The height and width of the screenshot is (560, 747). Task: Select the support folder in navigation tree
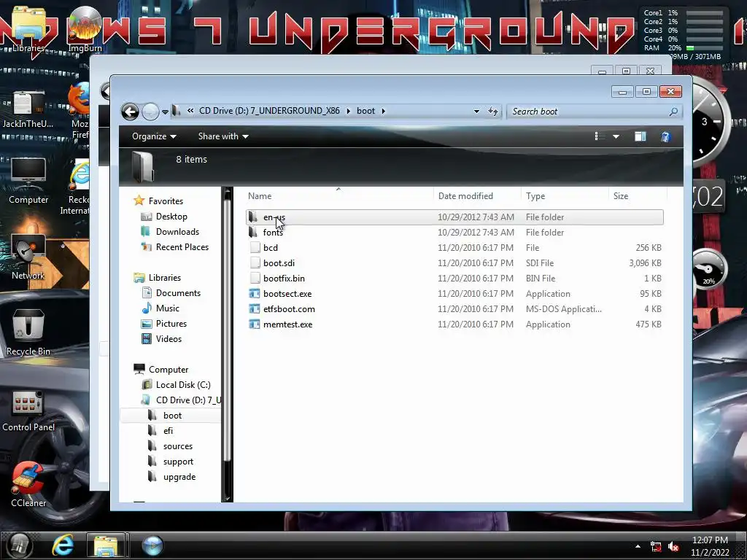178,462
